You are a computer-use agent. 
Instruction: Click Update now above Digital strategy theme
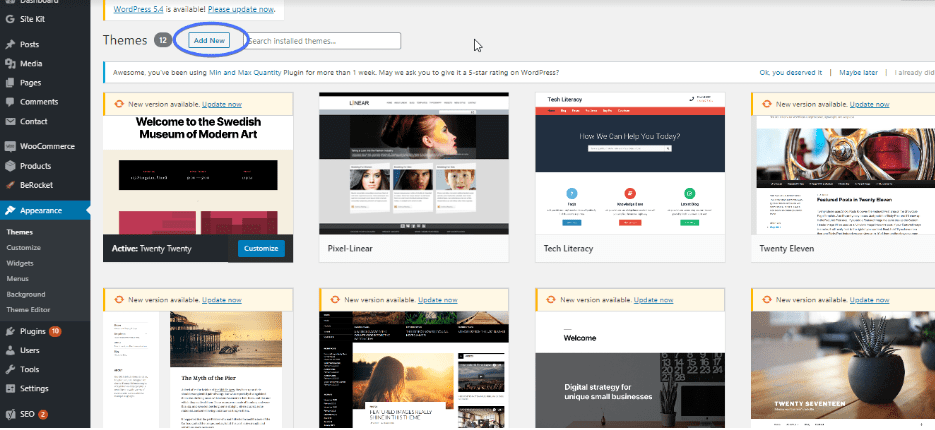point(654,300)
